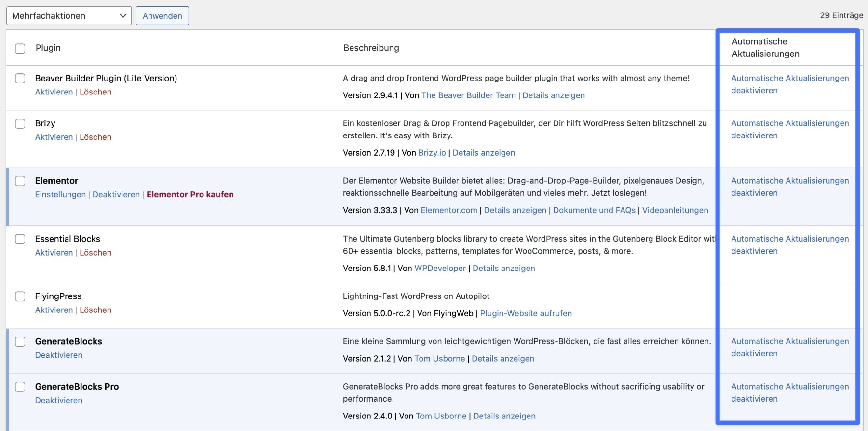Open Elementor Einstellungen

(60, 195)
